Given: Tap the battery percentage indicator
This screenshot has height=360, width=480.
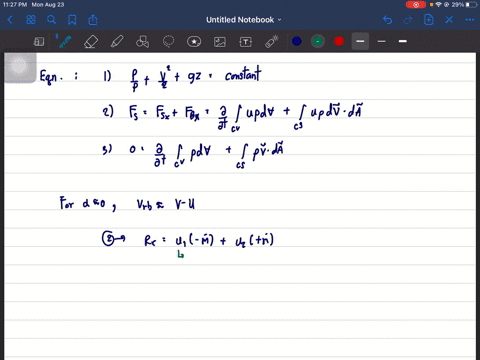Looking at the screenshot, I should 458,5.
